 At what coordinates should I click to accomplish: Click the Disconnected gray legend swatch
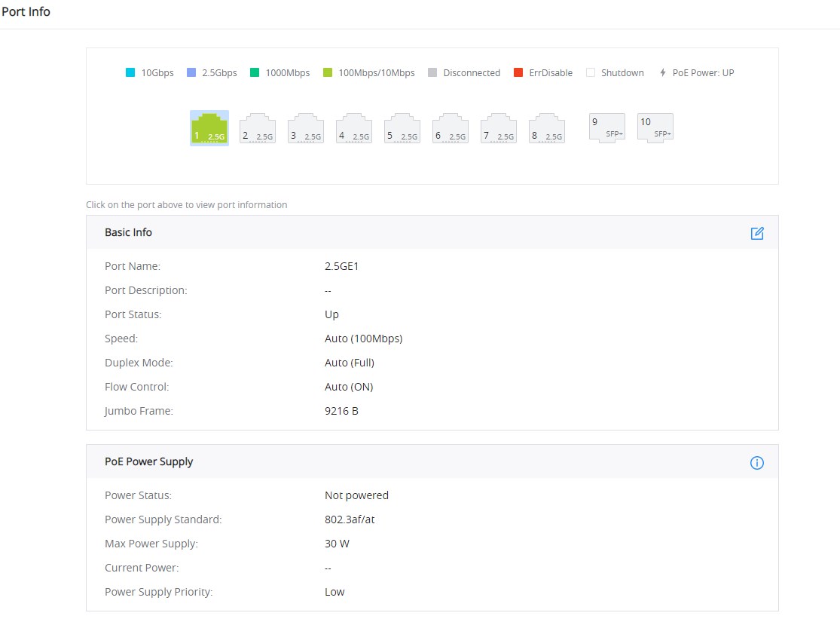432,72
